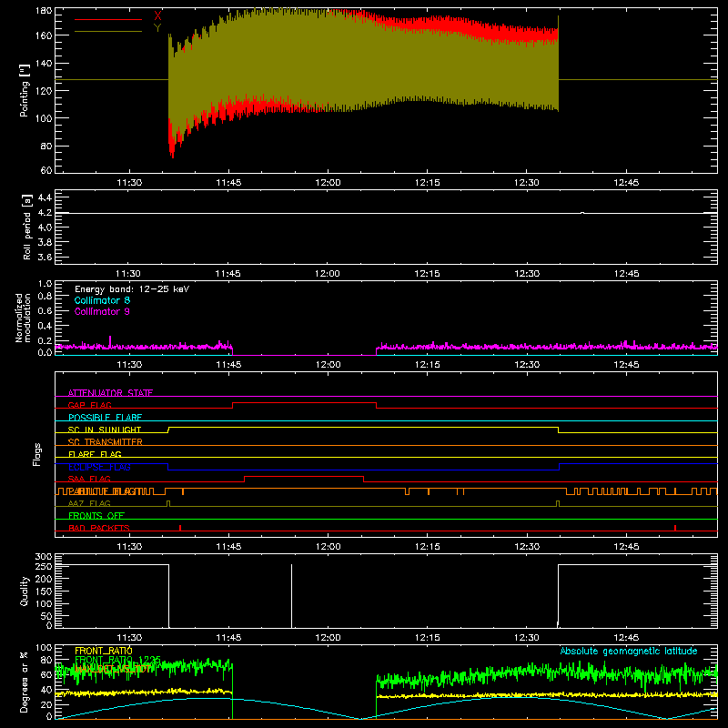Click the 12:45 label under the Quality plot

pos(626,638)
